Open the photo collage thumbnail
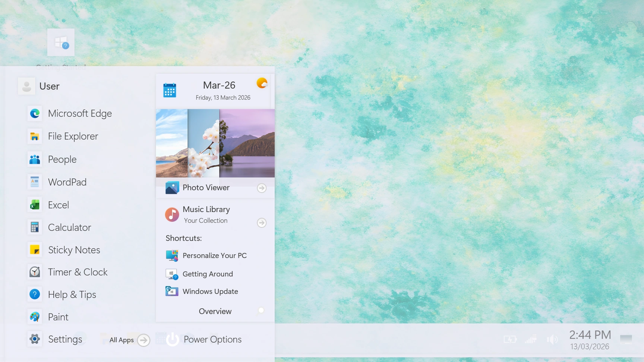The image size is (644, 362). click(x=215, y=143)
